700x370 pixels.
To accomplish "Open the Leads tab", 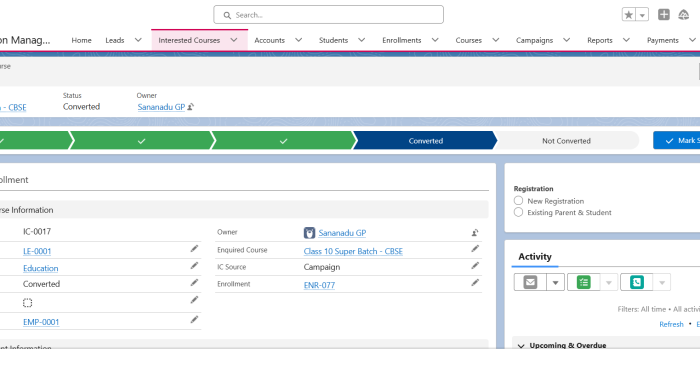I will click(115, 40).
